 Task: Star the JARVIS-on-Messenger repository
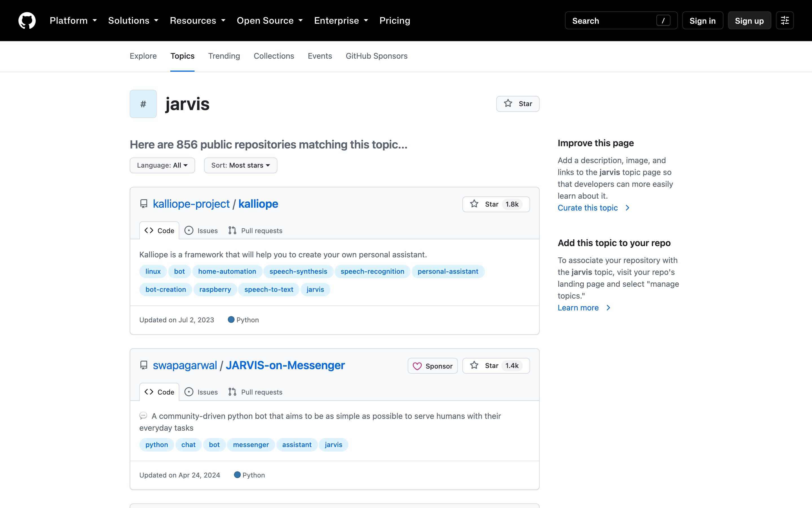(x=496, y=365)
